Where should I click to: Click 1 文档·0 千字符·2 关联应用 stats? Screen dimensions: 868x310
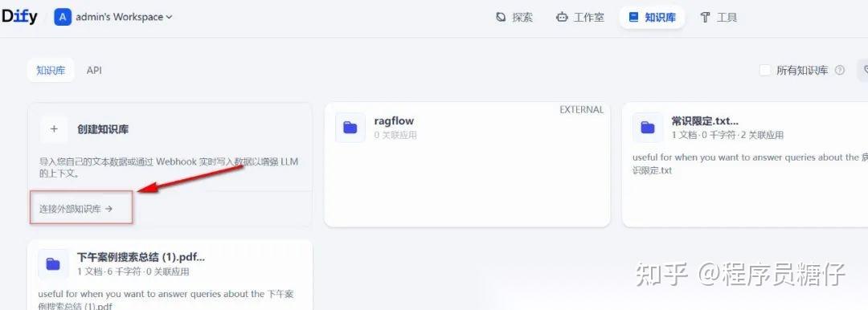click(x=727, y=134)
